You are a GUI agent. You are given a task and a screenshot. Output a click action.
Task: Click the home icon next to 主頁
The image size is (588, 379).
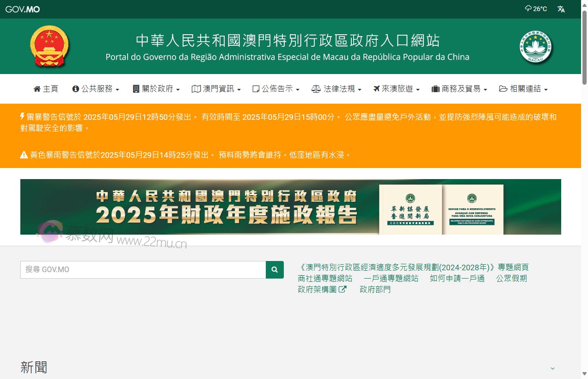(x=36, y=89)
